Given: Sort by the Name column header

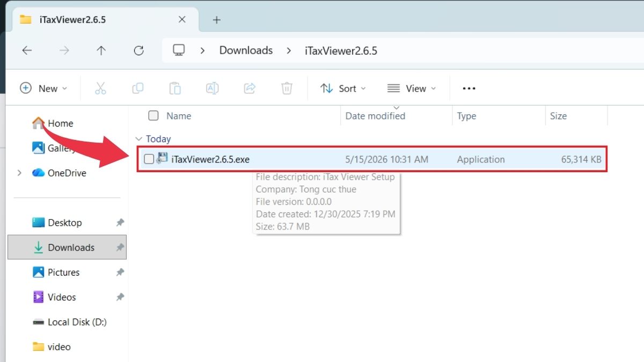Looking at the screenshot, I should pyautogui.click(x=179, y=116).
